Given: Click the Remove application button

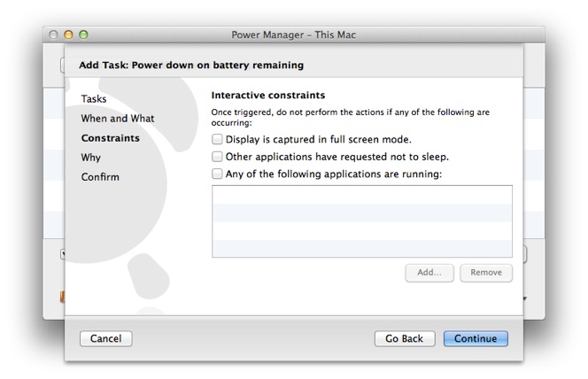Looking at the screenshot, I should (x=486, y=273).
